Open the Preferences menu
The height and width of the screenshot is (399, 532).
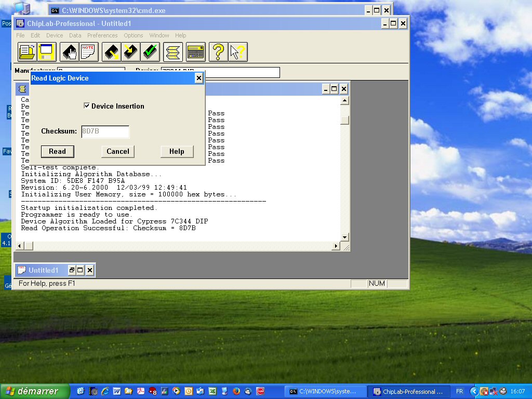(x=102, y=35)
